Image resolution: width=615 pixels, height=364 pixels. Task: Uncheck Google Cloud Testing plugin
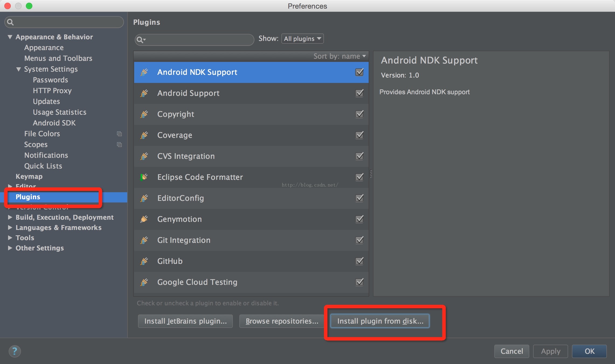click(360, 282)
